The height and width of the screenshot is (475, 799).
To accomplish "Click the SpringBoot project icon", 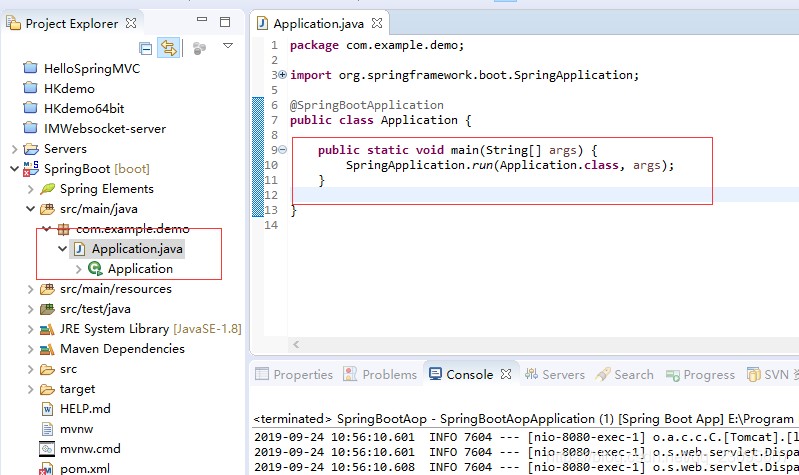I will [x=31, y=169].
